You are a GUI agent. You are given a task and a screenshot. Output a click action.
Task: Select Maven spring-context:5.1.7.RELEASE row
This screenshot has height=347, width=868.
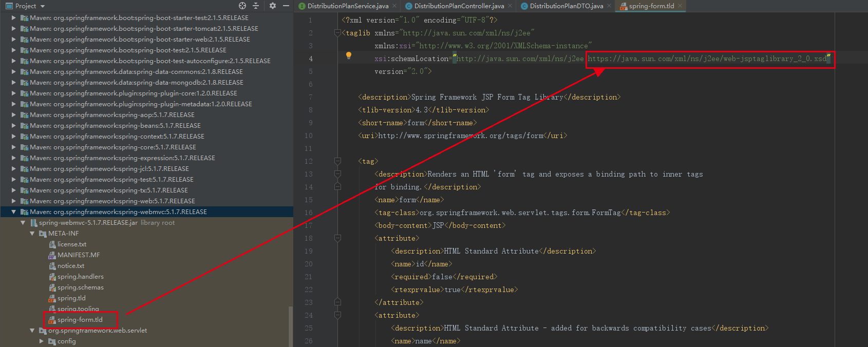146,136
